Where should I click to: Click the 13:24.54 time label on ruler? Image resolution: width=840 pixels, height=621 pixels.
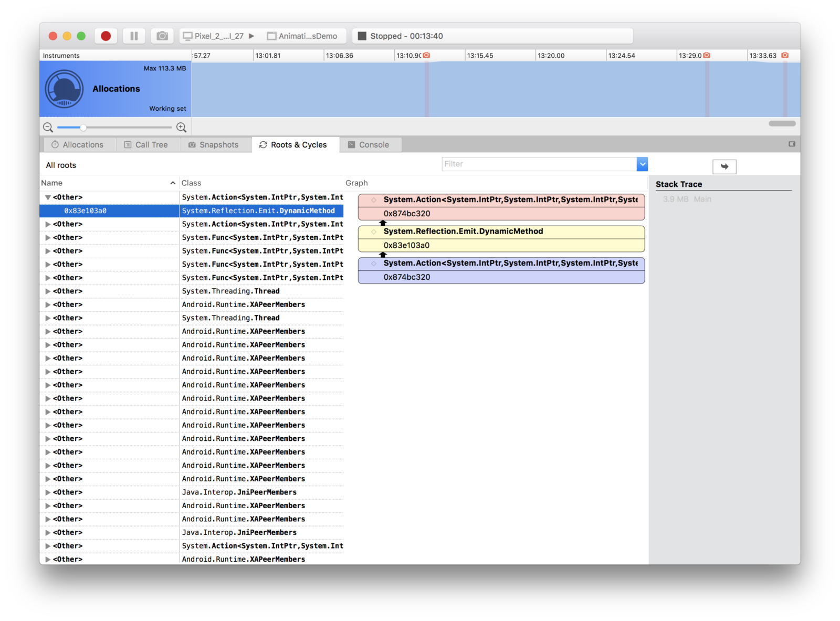pyautogui.click(x=622, y=56)
